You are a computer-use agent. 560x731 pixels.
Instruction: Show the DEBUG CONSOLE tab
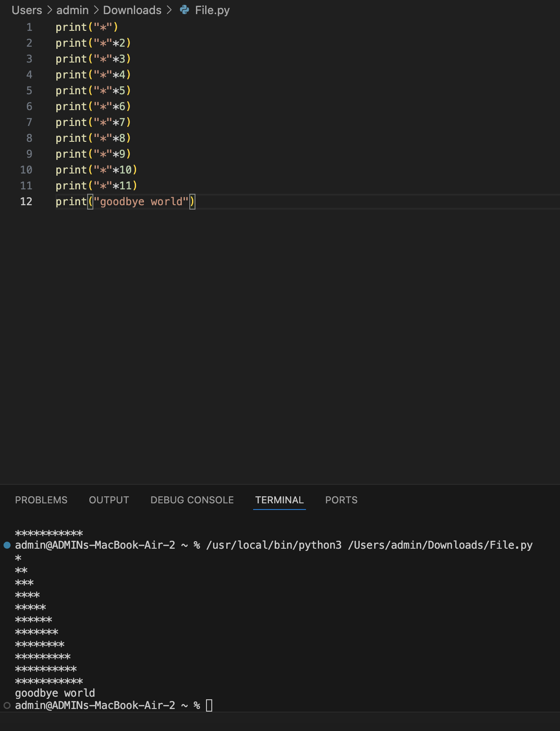pyautogui.click(x=192, y=500)
